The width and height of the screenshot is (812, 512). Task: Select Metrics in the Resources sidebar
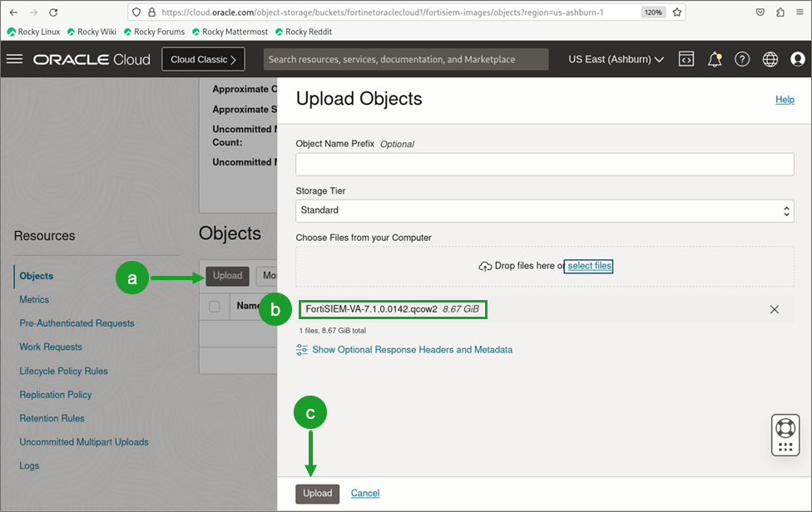tap(34, 299)
